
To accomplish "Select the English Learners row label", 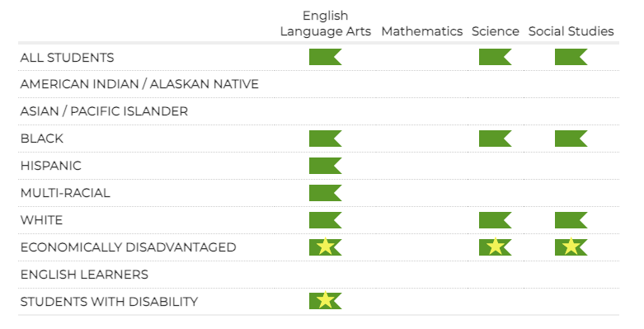I will click(84, 275).
